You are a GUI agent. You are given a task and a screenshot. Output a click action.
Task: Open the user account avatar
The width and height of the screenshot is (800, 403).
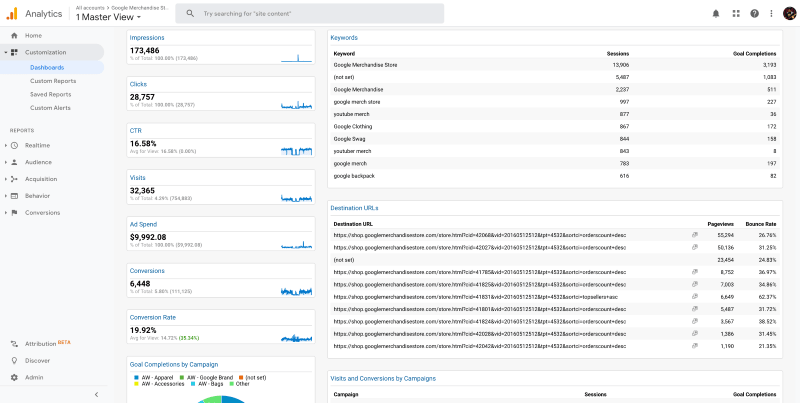pos(789,14)
